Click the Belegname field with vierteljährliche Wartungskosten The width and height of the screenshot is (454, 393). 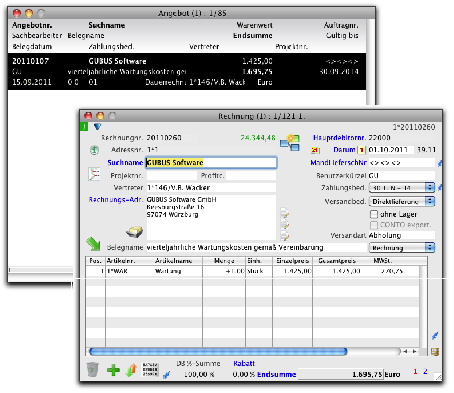pos(256,248)
